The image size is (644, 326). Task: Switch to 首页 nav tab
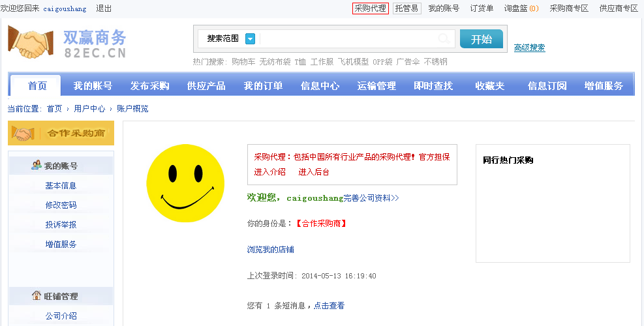(37, 86)
